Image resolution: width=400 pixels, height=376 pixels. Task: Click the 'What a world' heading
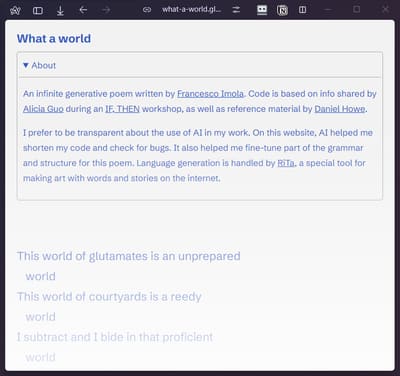pos(54,39)
